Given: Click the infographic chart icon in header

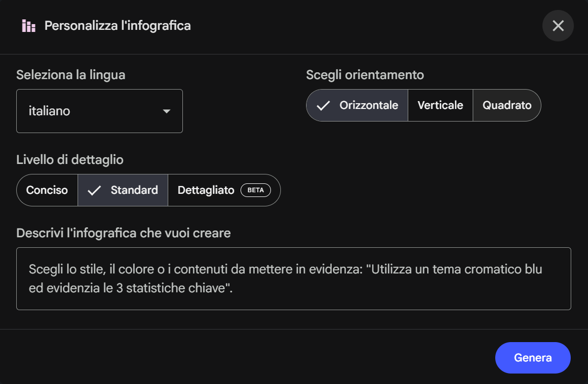Looking at the screenshot, I should (x=28, y=26).
